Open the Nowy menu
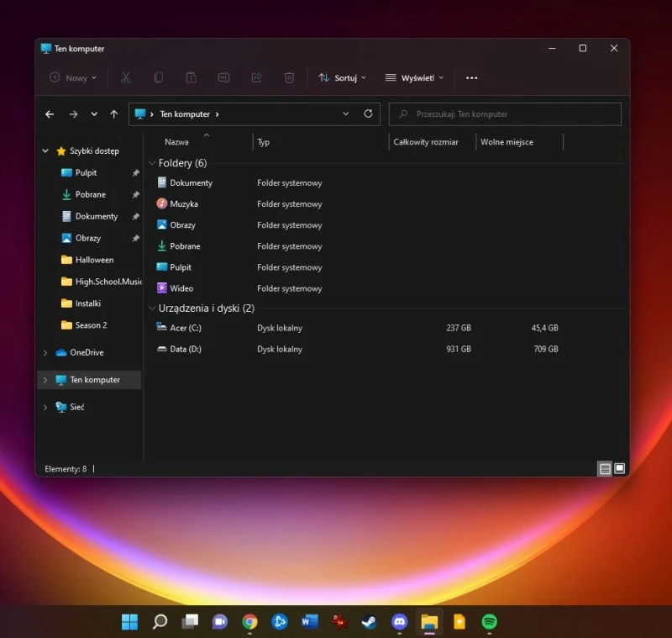Screen dimensions: 672x638 coord(72,77)
